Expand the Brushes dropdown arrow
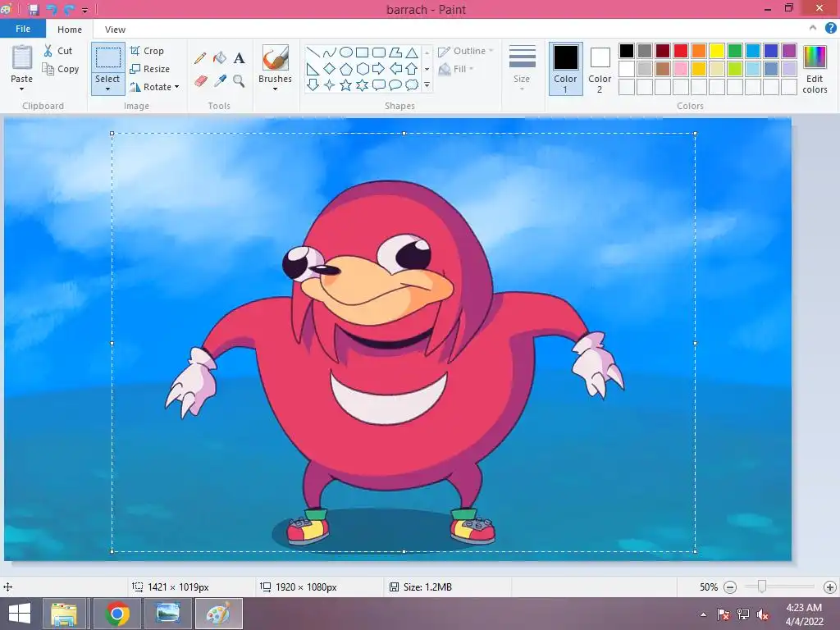The height and width of the screenshot is (630, 840). tap(275, 89)
